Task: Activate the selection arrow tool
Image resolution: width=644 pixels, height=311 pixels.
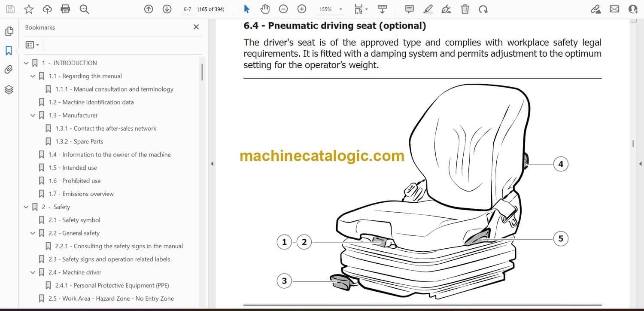Action: [246, 9]
